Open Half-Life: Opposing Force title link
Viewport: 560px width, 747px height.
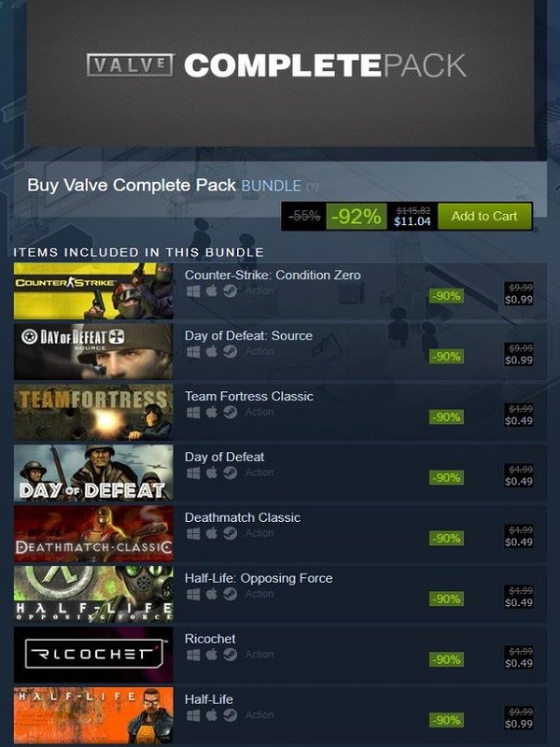click(259, 578)
